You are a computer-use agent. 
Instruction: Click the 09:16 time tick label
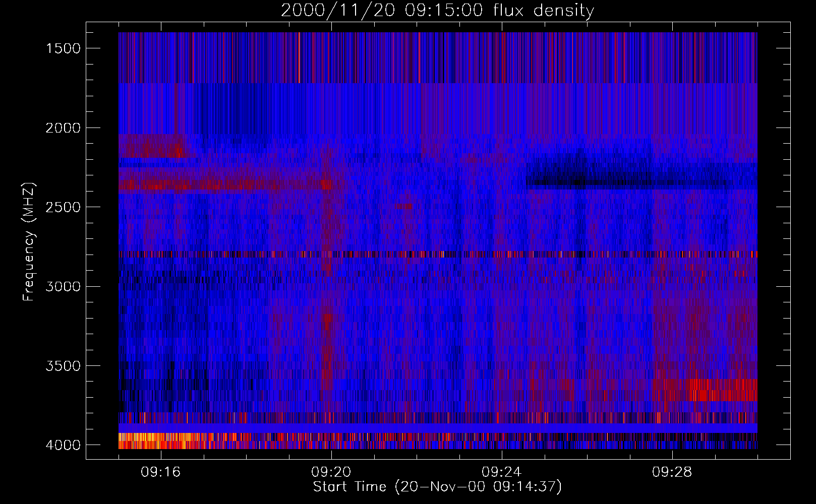pos(161,472)
